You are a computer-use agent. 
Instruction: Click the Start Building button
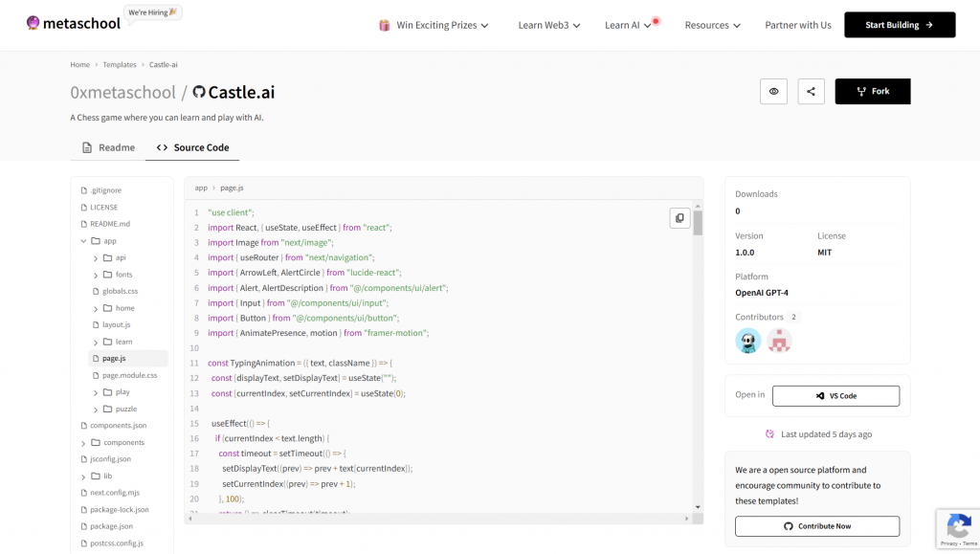tap(898, 25)
